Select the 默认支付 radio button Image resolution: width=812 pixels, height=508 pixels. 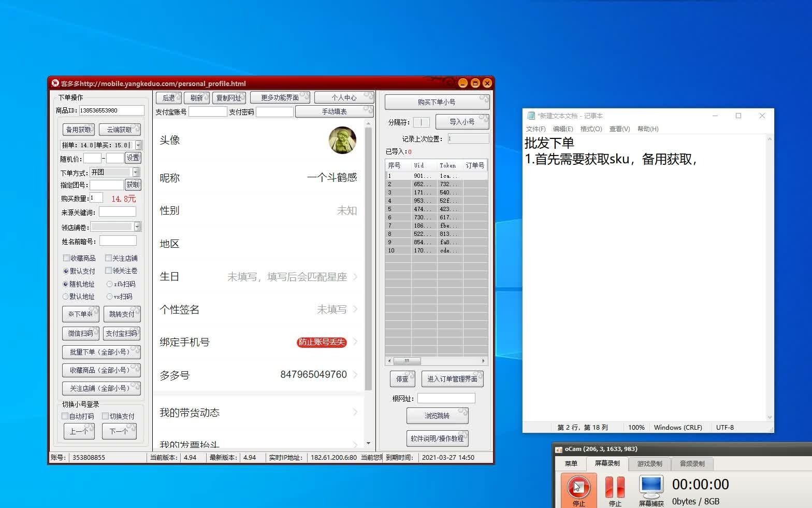click(66, 271)
